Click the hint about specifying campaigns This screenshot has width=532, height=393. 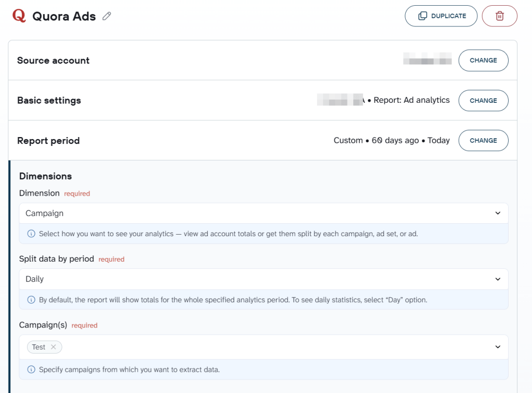click(x=129, y=370)
